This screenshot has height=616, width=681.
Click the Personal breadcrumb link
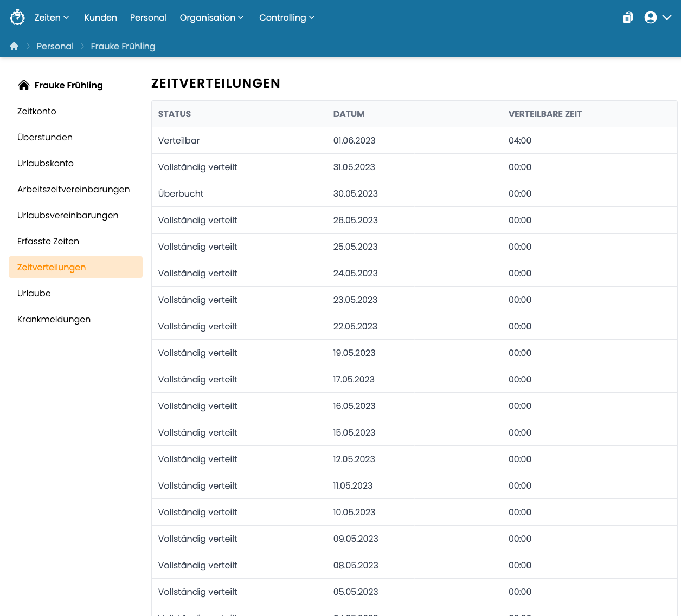point(55,46)
